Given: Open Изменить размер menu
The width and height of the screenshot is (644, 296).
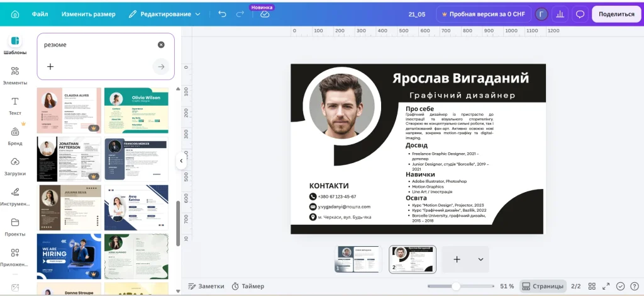Looking at the screenshot, I should 88,14.
